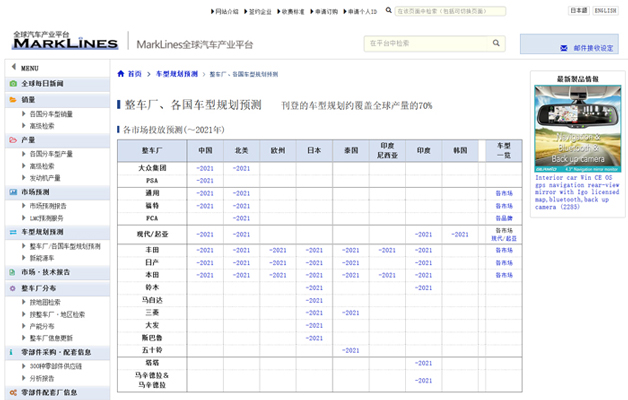Open 分析报告 in sidebar
This screenshot has width=628, height=400.
42,378
